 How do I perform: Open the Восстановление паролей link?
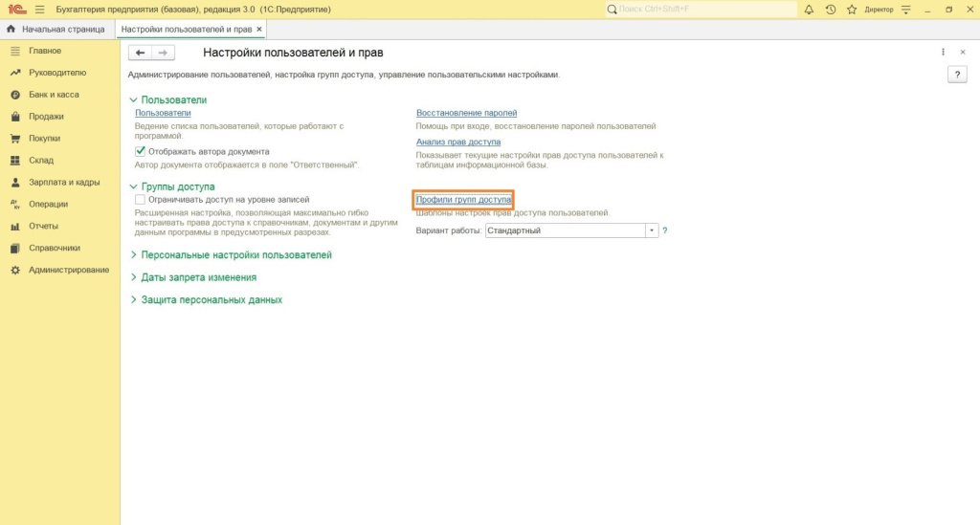466,113
